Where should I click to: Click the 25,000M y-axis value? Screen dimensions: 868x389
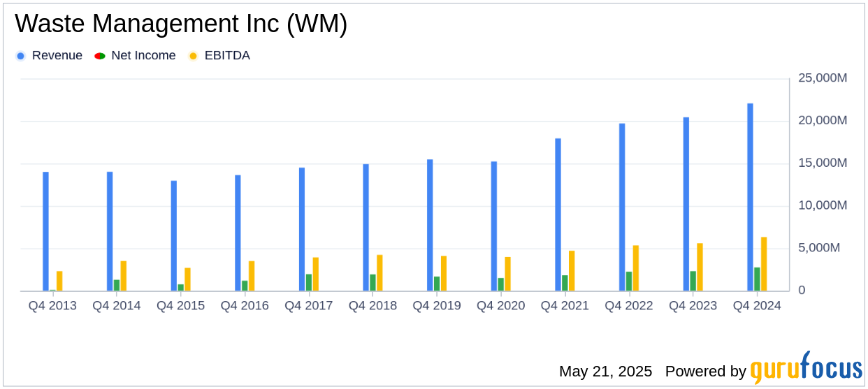[x=823, y=78]
